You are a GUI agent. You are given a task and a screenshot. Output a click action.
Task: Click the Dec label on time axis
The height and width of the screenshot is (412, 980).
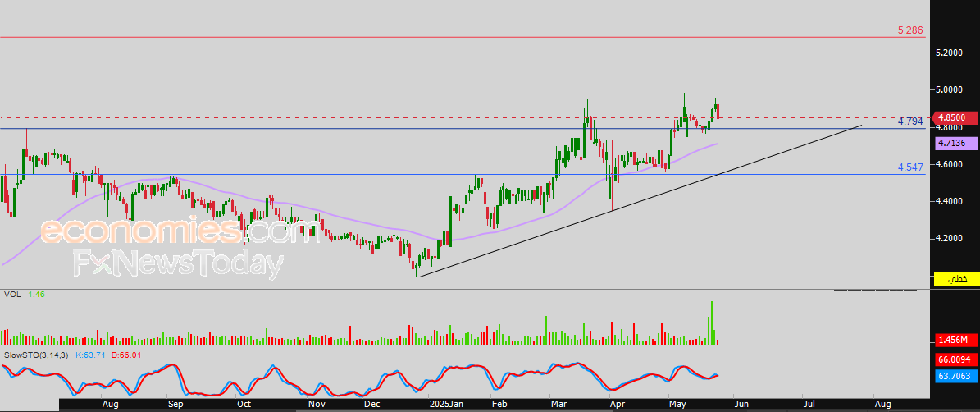371,405
